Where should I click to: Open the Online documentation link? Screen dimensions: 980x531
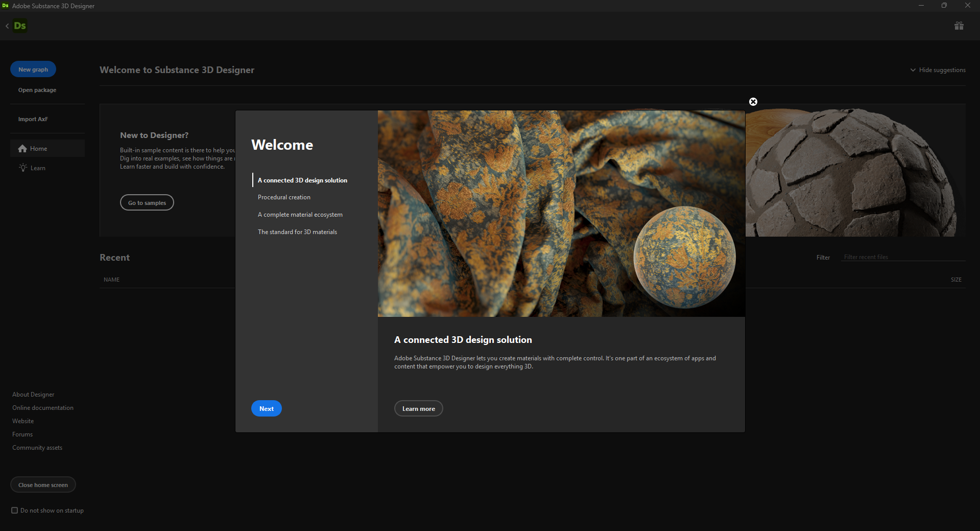pyautogui.click(x=43, y=408)
